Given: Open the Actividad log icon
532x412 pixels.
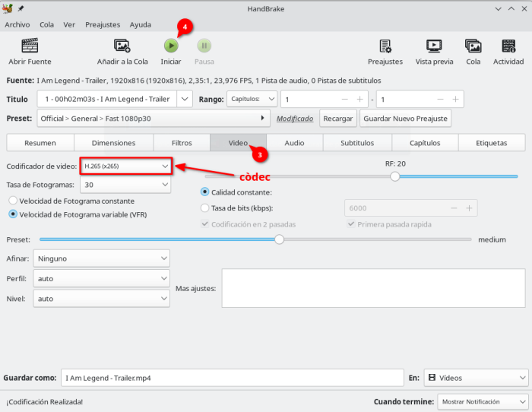Looking at the screenshot, I should pyautogui.click(x=508, y=46).
